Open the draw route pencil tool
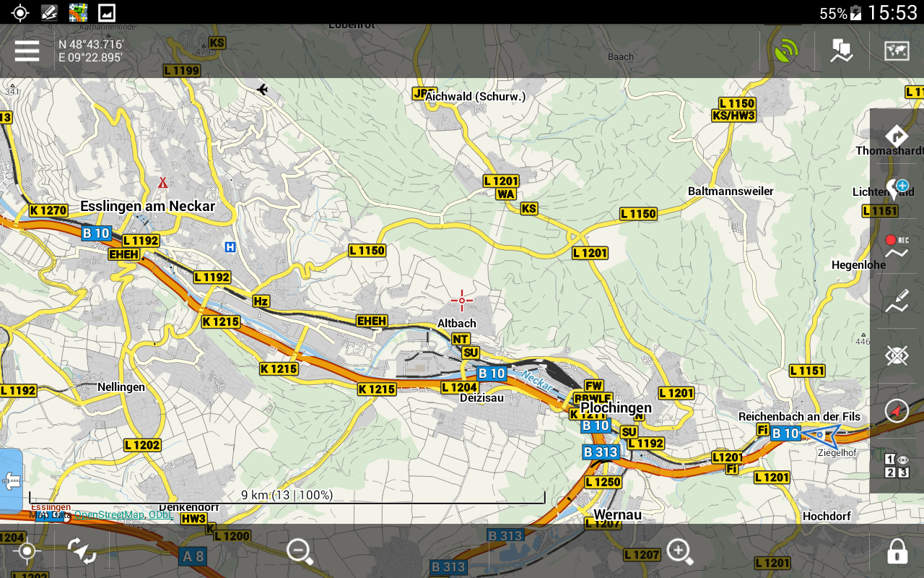 click(x=897, y=301)
